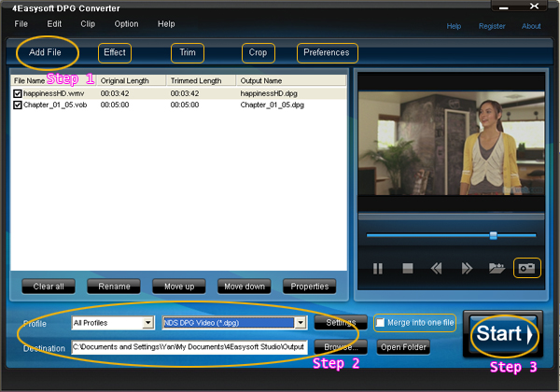
Task: Minimize the DPG Converter window
Action: pyautogui.click(x=504, y=7)
